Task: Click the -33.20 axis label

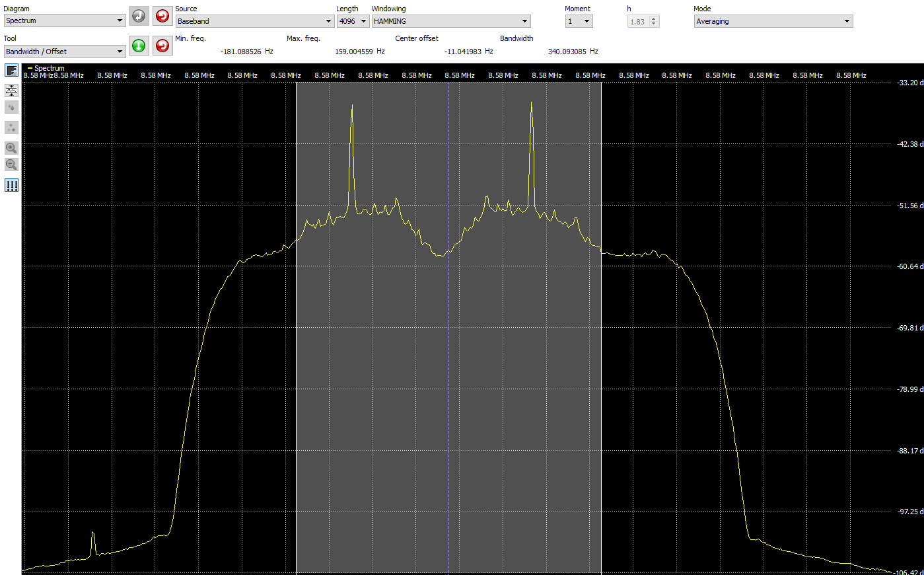Action: (x=910, y=83)
